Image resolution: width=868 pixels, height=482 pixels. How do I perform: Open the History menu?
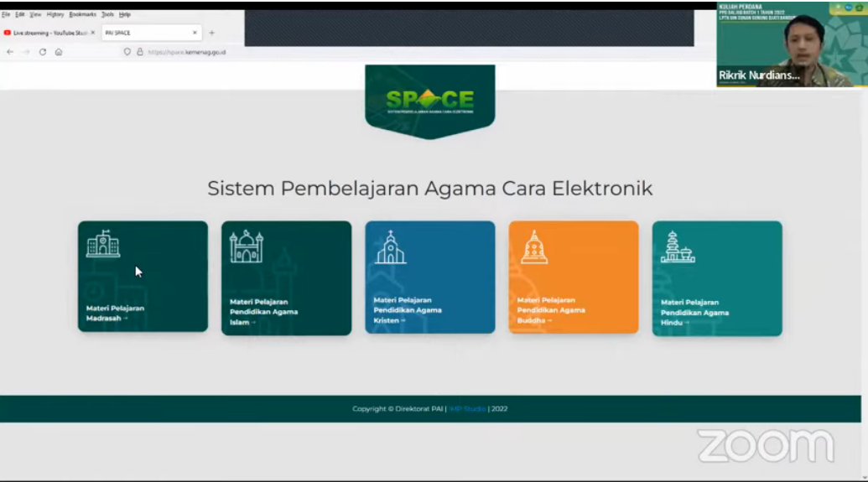[55, 14]
